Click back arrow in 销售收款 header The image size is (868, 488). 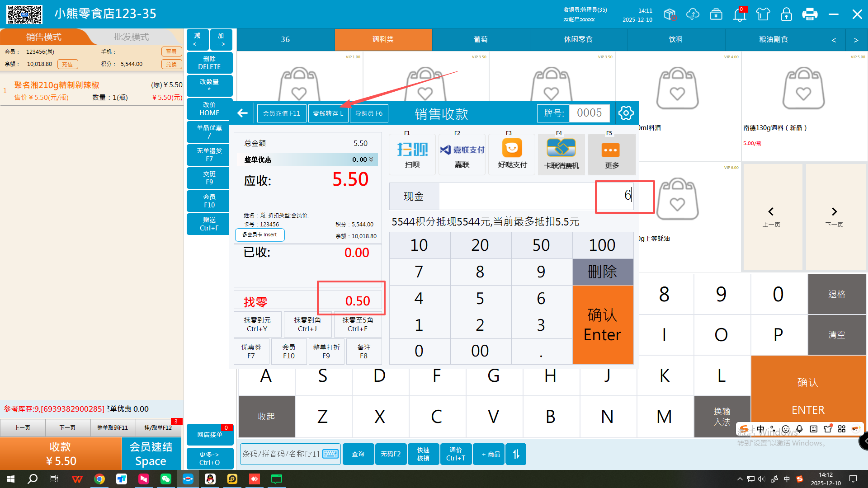point(243,113)
